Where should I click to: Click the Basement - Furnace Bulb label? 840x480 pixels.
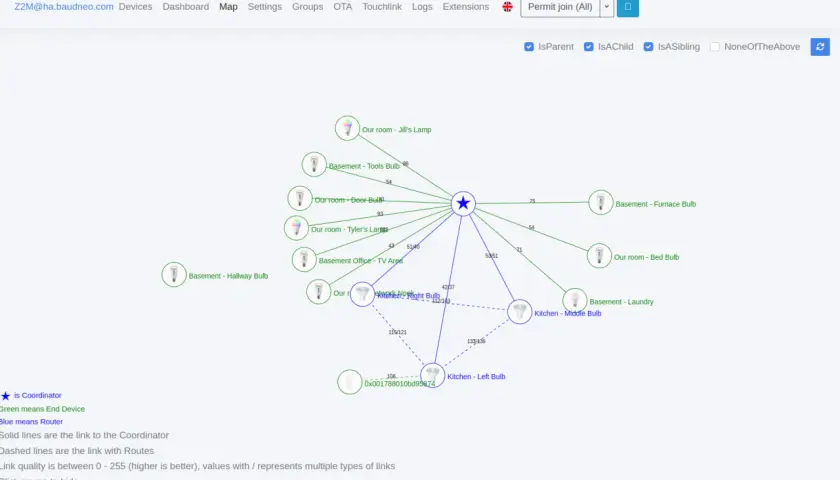[x=656, y=204]
